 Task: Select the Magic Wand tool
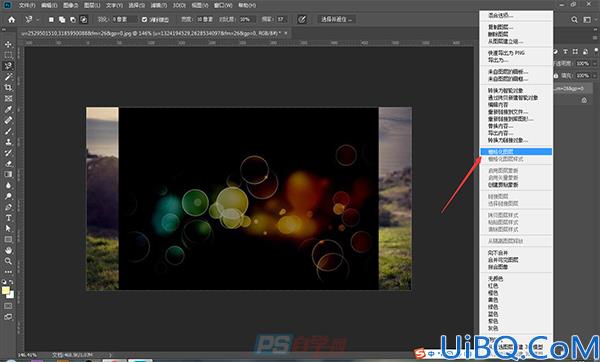(x=8, y=77)
